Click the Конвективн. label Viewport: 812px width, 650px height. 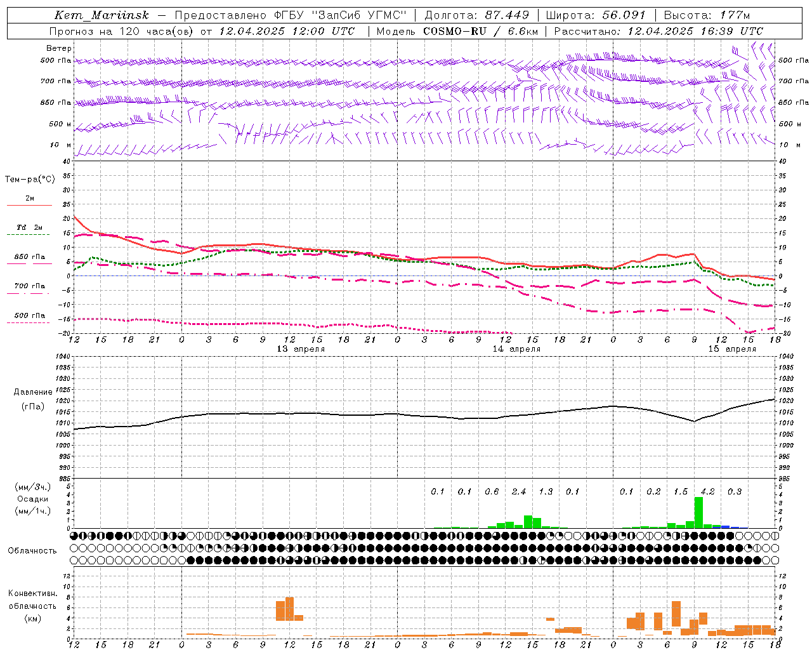click(x=33, y=594)
